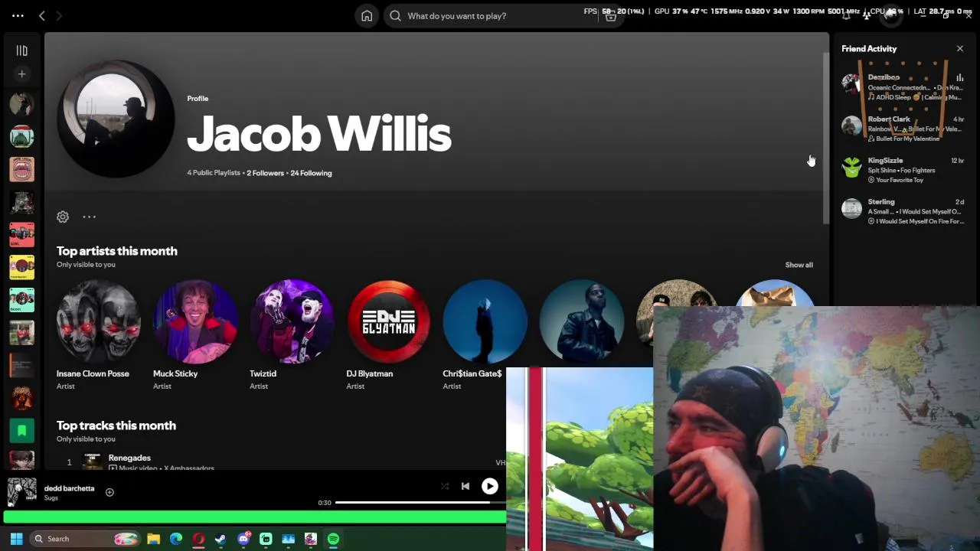The width and height of the screenshot is (980, 551).
Task: Open Renegades track album thumbnail
Action: point(92,461)
